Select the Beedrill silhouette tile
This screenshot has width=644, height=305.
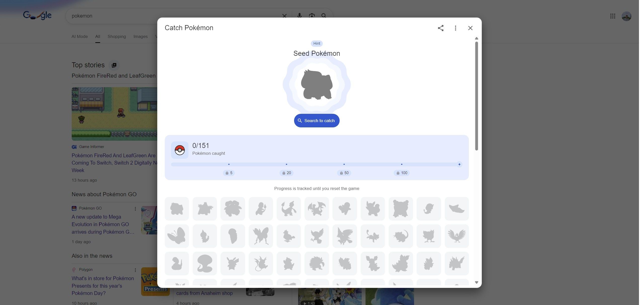tap(261, 236)
